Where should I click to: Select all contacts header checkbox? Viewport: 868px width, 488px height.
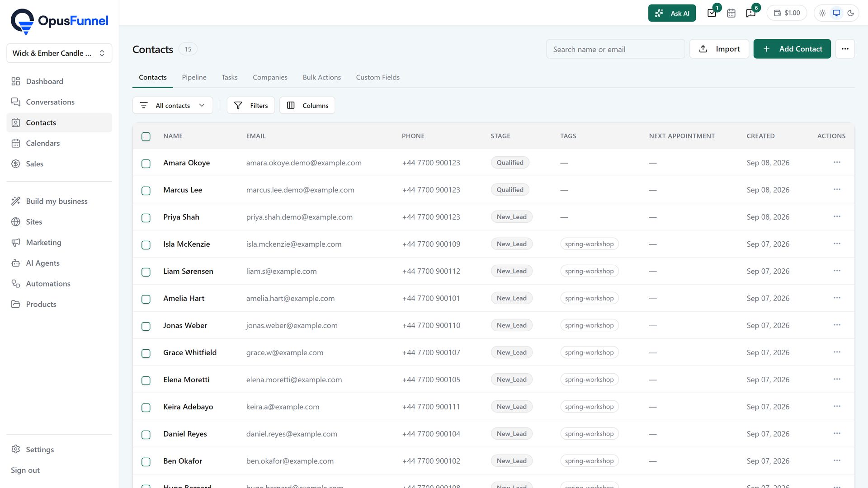(x=146, y=136)
